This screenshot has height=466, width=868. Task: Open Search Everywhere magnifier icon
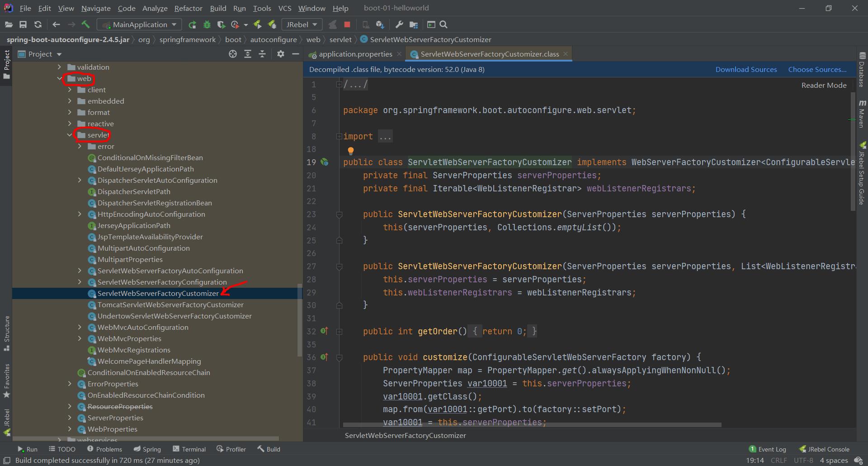(443, 25)
